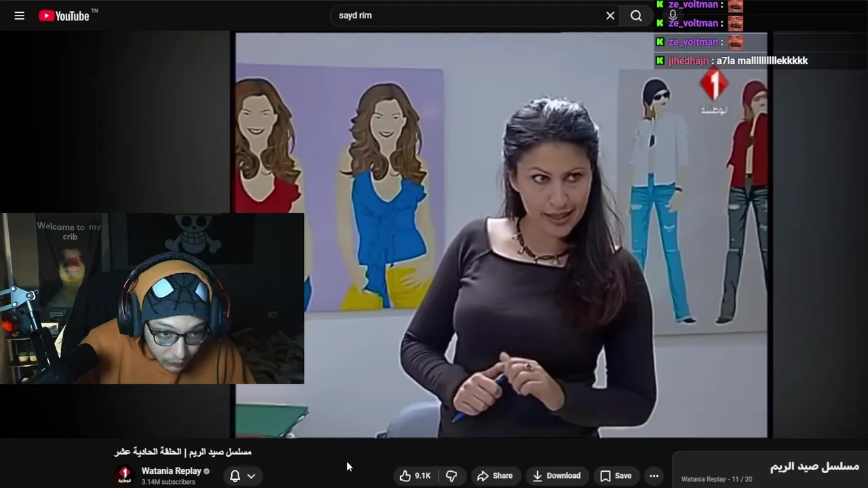Click the '3.14M subscribers' text

pyautogui.click(x=168, y=482)
